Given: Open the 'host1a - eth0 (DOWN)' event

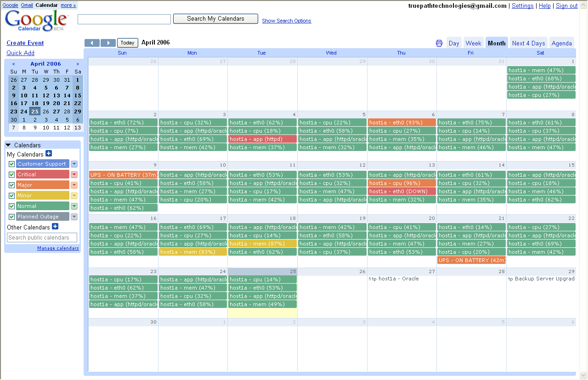Looking at the screenshot, I should 402,191.
